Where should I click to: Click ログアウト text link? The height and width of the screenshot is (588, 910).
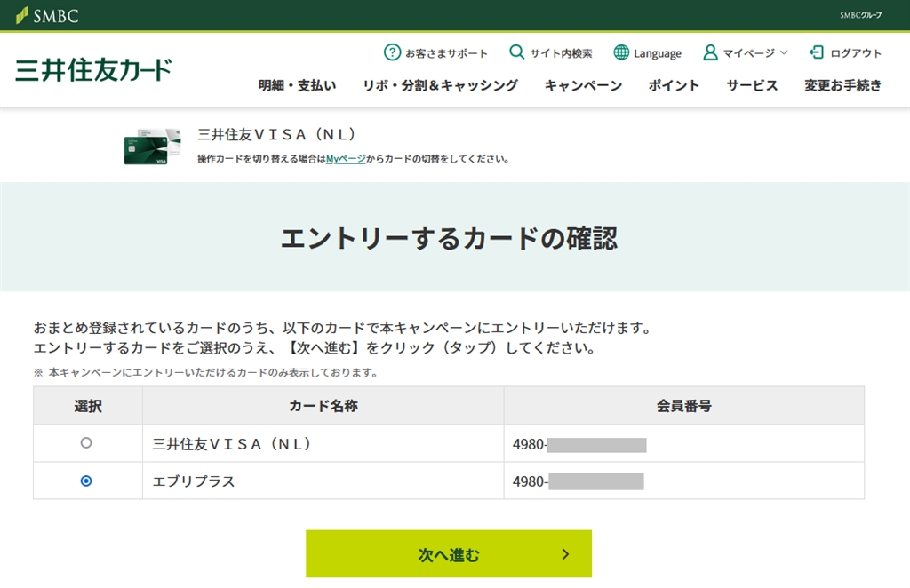pyautogui.click(x=856, y=53)
